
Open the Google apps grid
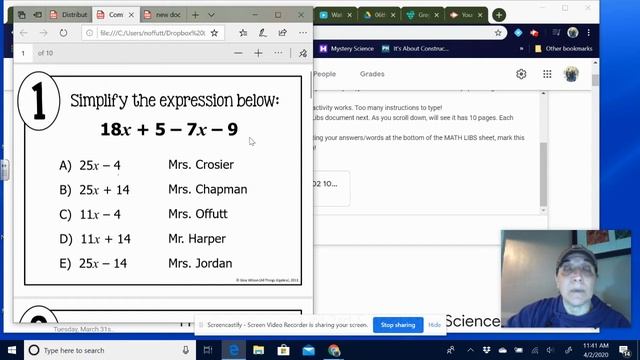[547, 74]
